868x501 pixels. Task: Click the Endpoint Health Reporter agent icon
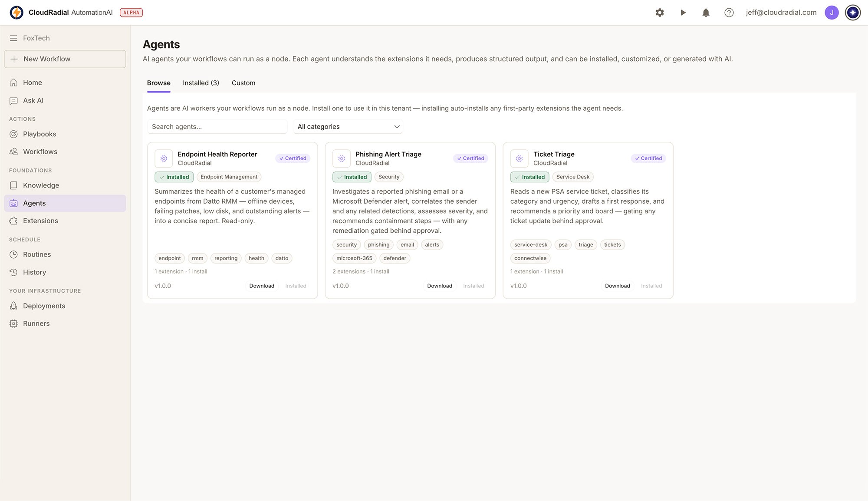coord(164,158)
